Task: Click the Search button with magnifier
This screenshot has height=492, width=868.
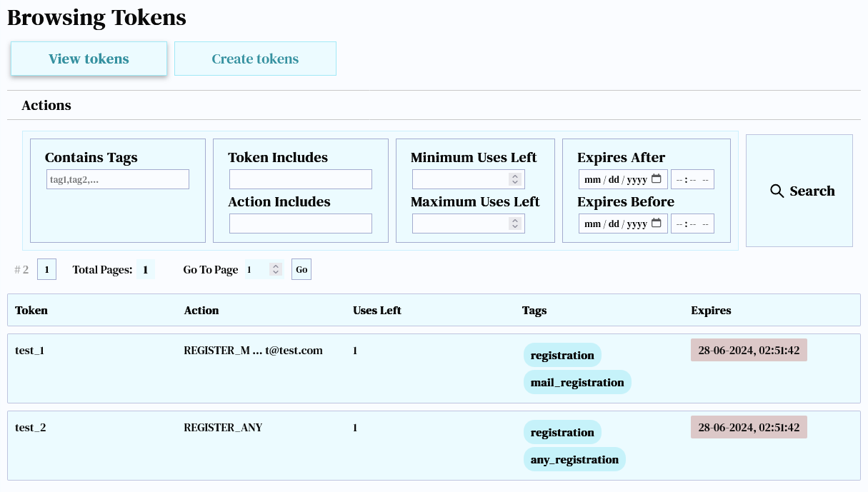Action: click(799, 191)
